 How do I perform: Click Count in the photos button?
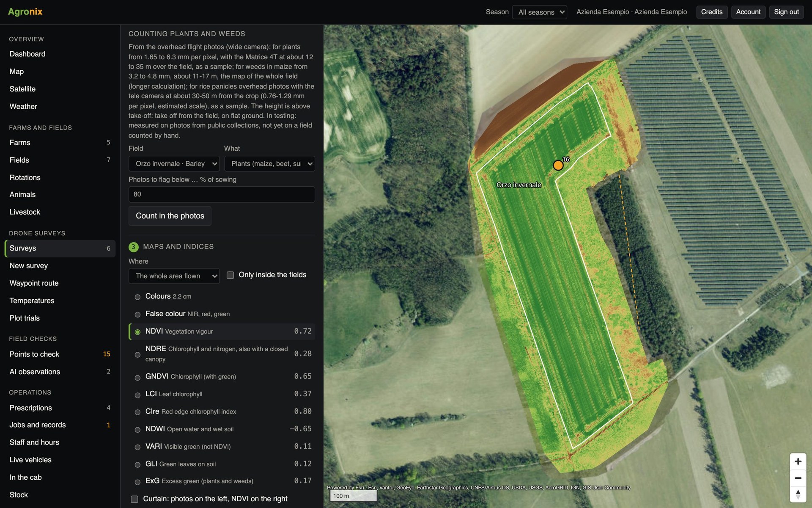[x=170, y=216]
